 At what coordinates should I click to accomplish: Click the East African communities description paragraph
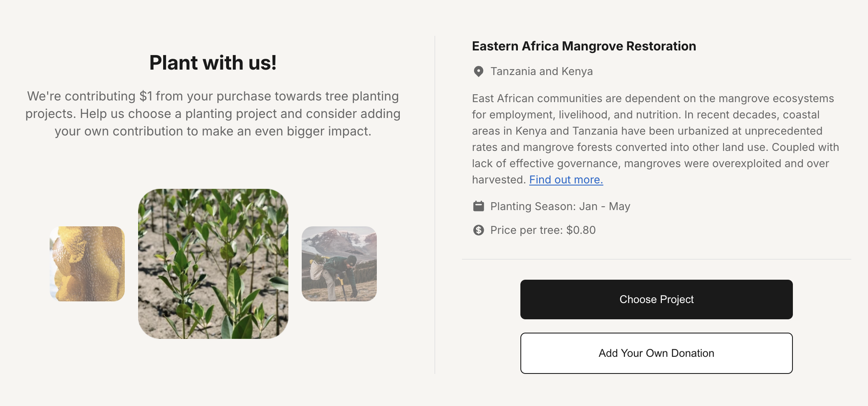pos(655,131)
